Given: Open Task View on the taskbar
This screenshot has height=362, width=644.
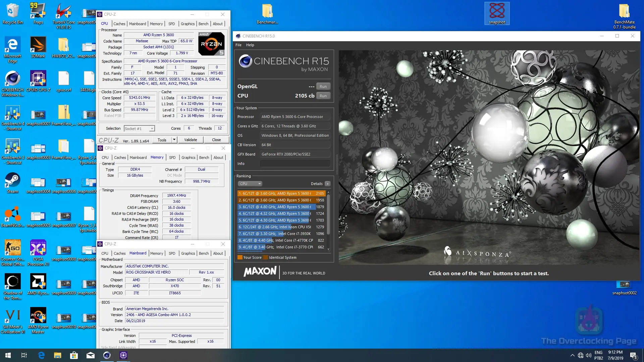Looking at the screenshot, I should pos(24,355).
